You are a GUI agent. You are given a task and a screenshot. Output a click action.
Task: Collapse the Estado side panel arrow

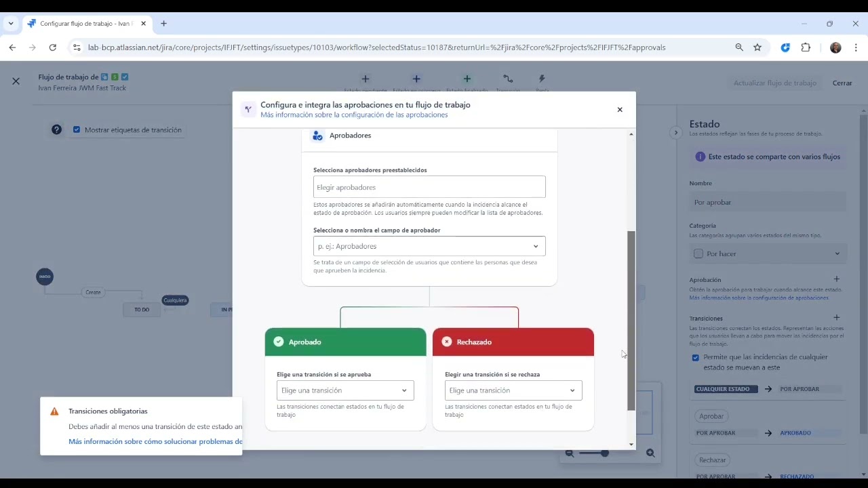(675, 133)
